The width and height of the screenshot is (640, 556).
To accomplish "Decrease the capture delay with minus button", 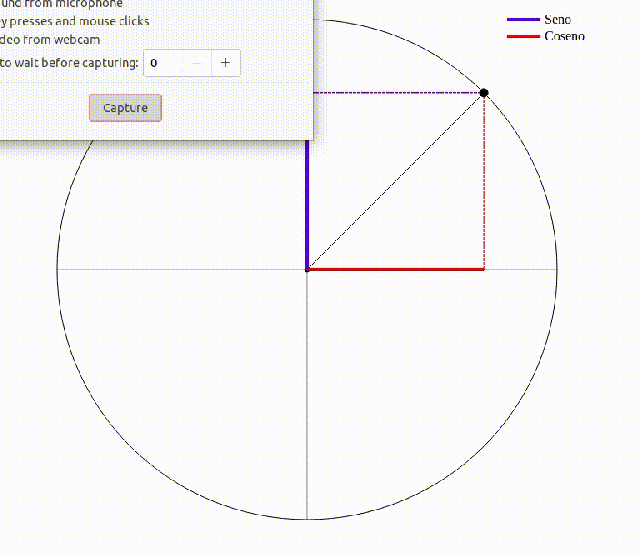I will [x=197, y=63].
